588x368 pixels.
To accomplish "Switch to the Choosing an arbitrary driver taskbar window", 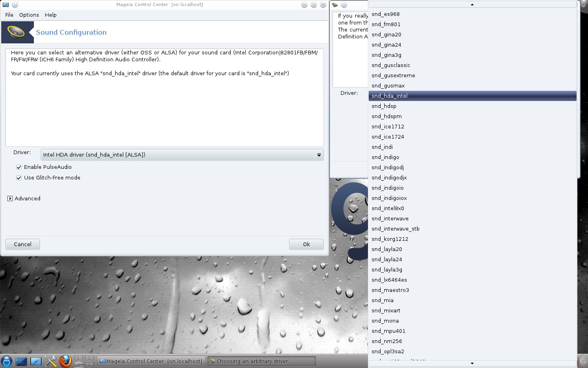I will coord(262,361).
